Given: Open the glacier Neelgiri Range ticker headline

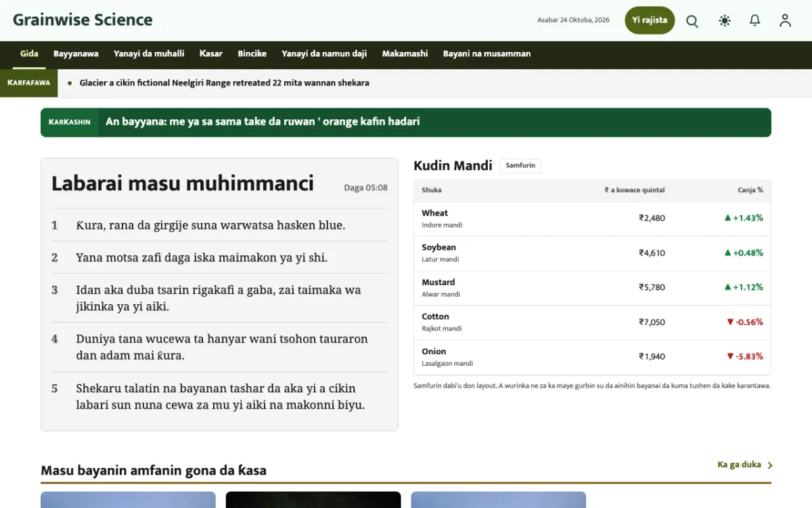Looking at the screenshot, I should coord(224,83).
